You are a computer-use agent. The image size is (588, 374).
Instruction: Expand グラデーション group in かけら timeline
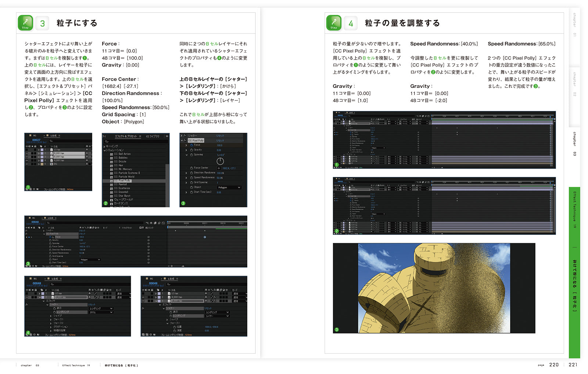51,327
